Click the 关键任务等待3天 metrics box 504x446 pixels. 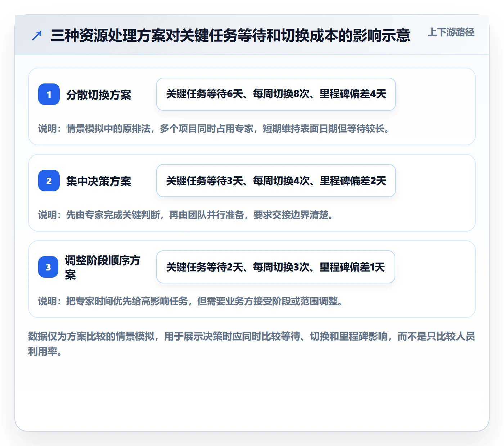click(276, 181)
